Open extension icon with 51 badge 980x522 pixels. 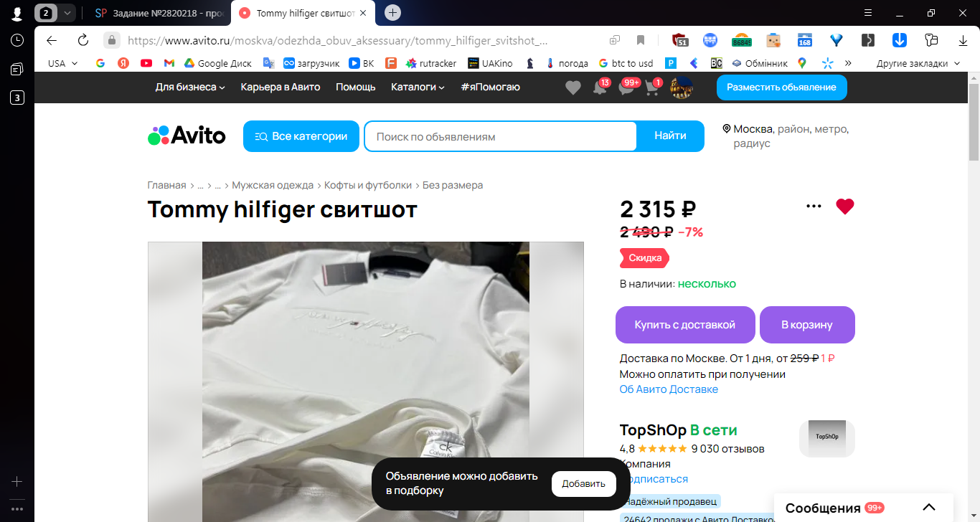(680, 40)
